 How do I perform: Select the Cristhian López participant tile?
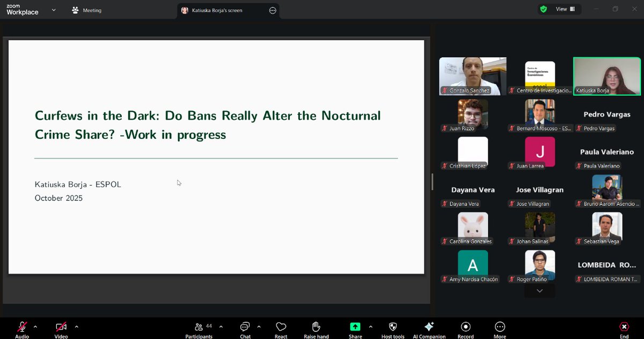click(473, 152)
